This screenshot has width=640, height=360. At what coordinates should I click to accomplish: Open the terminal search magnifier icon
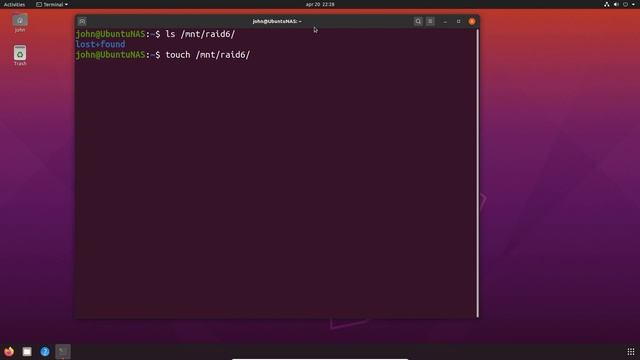418,21
